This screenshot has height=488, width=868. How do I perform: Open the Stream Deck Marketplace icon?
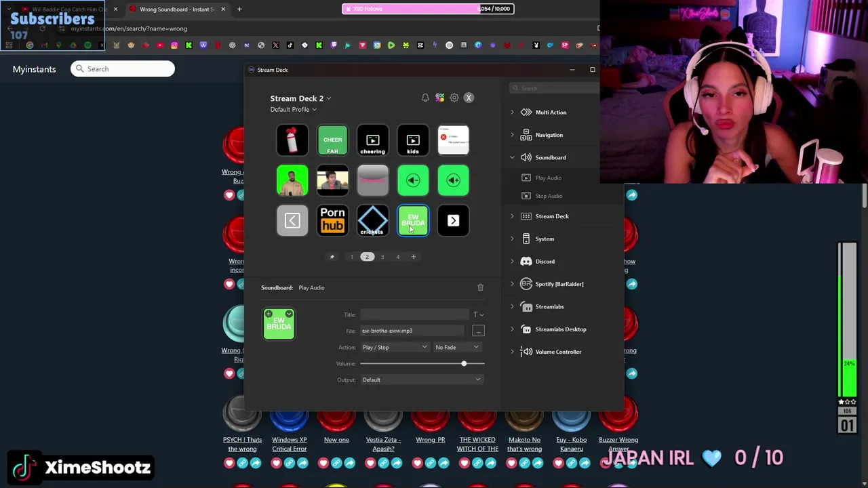coord(440,98)
